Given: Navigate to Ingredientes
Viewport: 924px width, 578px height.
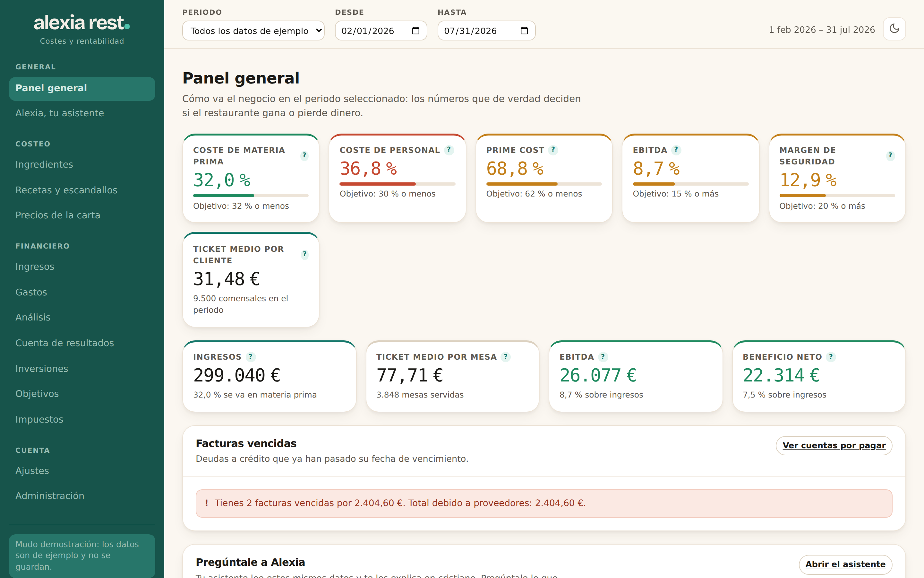Looking at the screenshot, I should pyautogui.click(x=82, y=164).
